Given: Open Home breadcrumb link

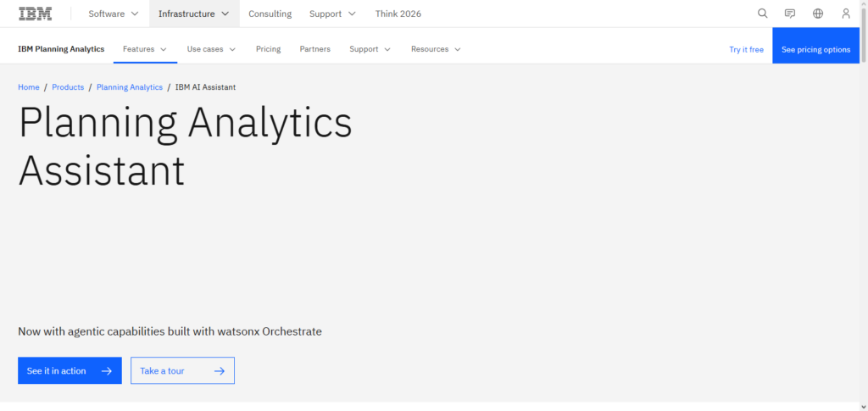Looking at the screenshot, I should (29, 87).
